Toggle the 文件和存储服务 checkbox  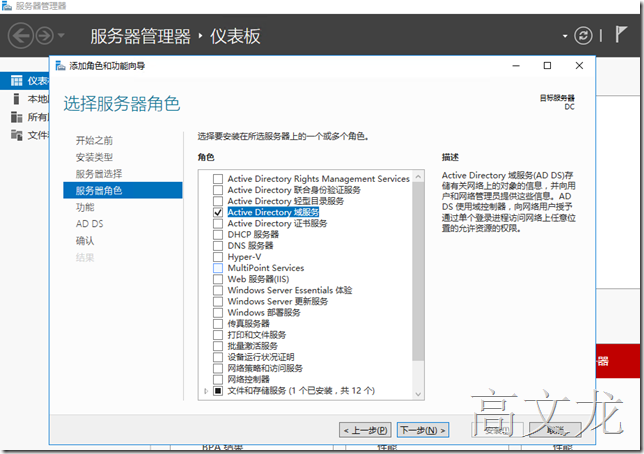point(218,390)
